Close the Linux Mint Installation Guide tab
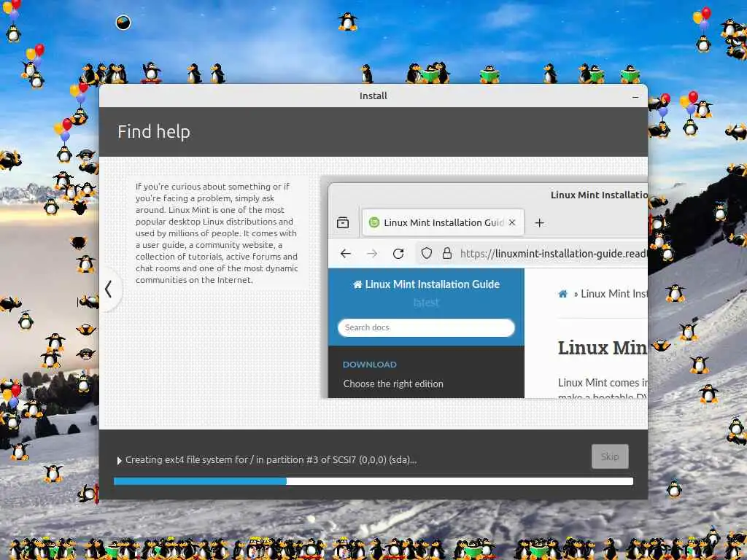The image size is (747, 560). click(512, 222)
